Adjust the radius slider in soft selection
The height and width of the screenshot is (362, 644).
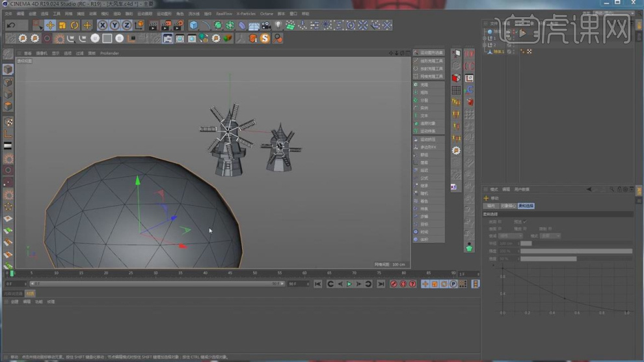[526, 243]
